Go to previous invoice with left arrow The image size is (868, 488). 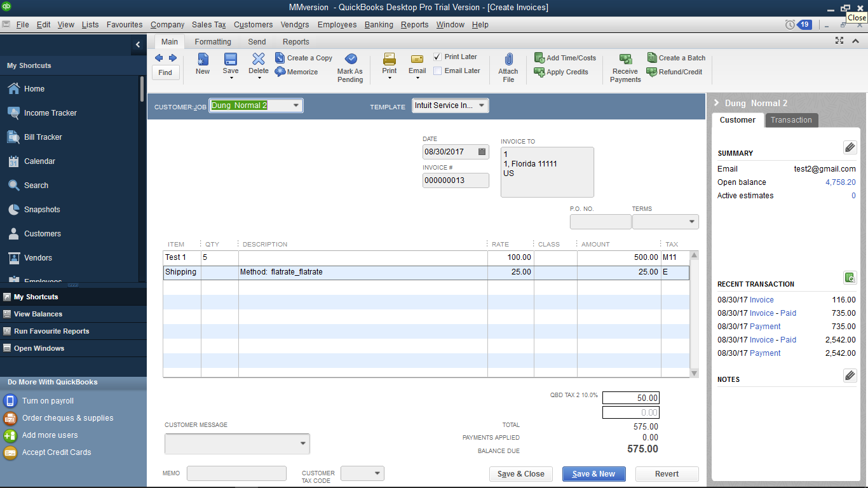[x=159, y=58]
